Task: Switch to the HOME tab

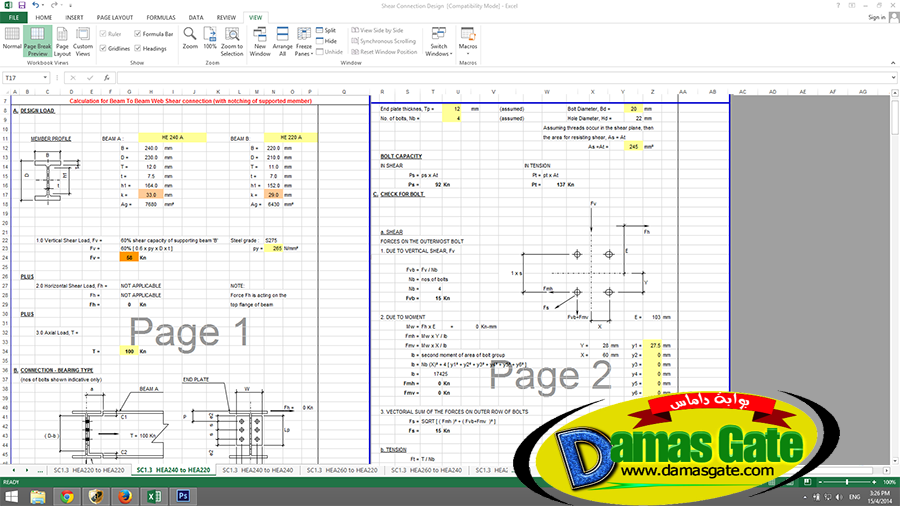Action: (44, 17)
